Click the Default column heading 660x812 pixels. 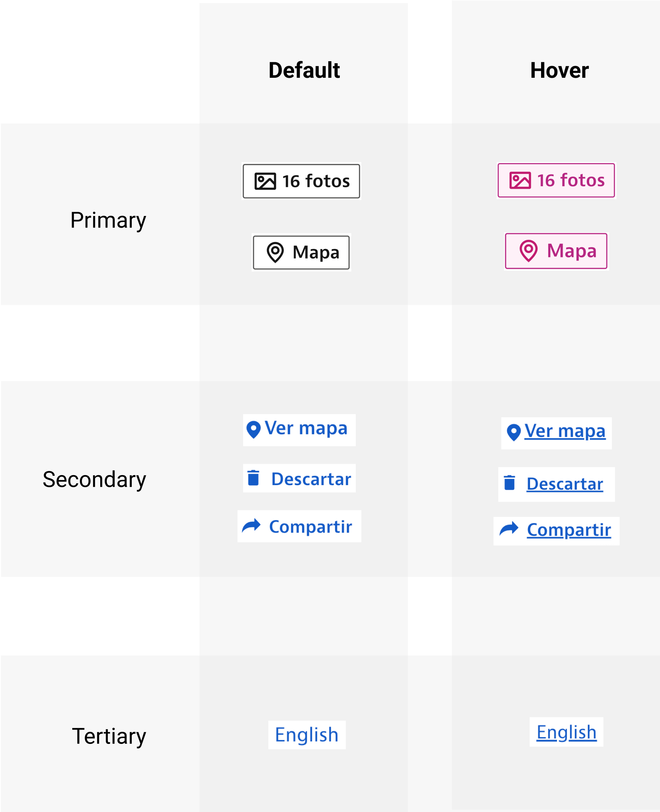coord(304,71)
